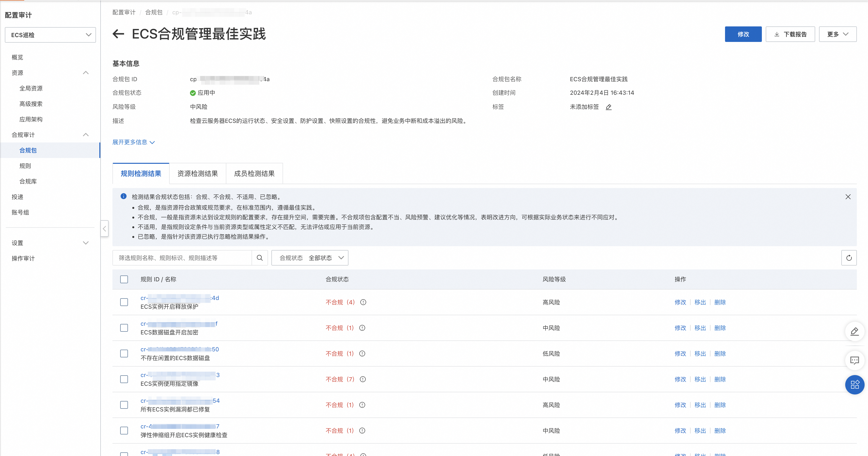This screenshot has height=456, width=868.
Task: Switch to the 成员检测结果 tab
Action: [254, 173]
